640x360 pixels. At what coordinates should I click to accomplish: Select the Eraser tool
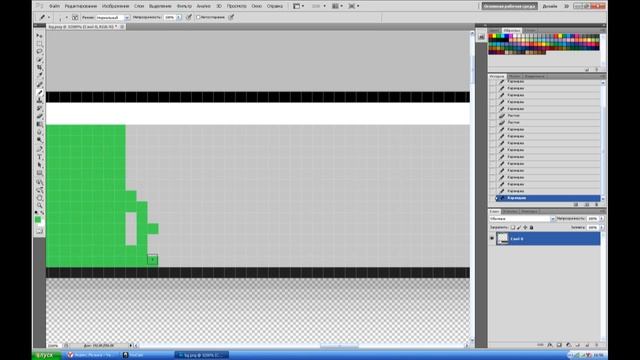point(40,116)
